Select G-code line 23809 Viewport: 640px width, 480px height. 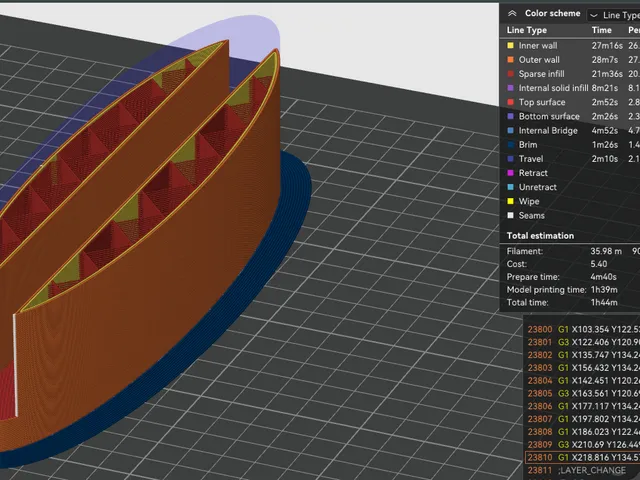pyautogui.click(x=582, y=444)
